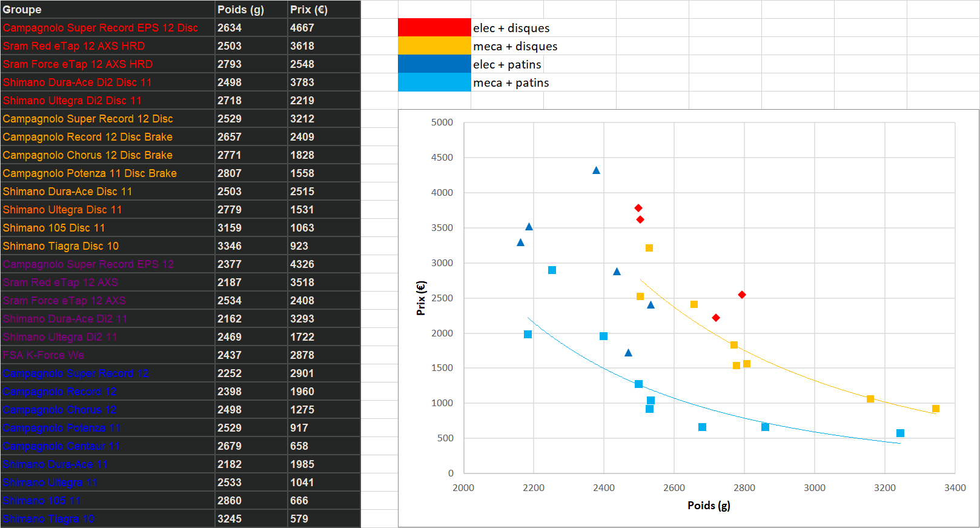This screenshot has height=528, width=980.
Task: Click the price cell containing 4667
Action: tap(323, 28)
